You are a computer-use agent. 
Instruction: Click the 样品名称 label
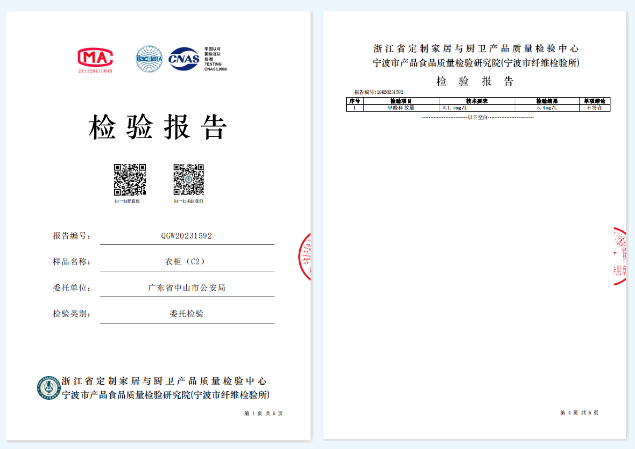pos(71,262)
